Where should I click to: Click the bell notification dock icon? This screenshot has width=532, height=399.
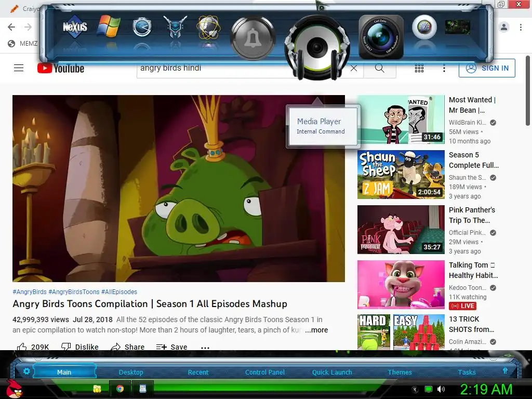(252, 38)
